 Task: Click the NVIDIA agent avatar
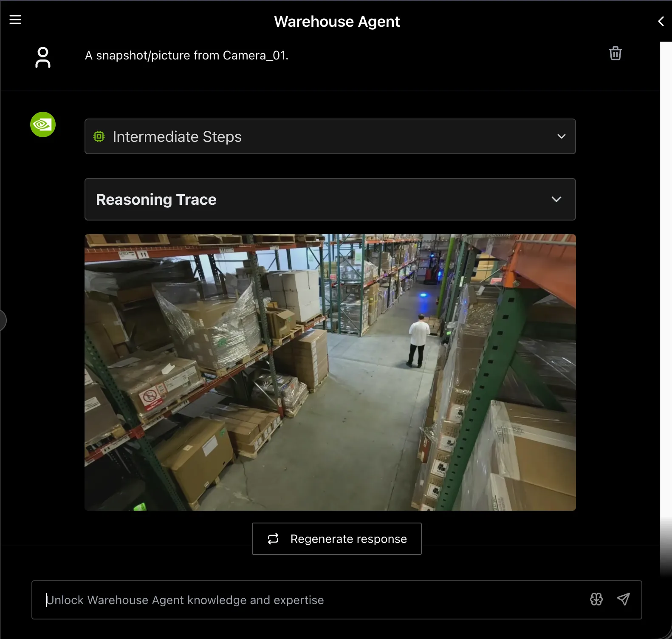[43, 124]
